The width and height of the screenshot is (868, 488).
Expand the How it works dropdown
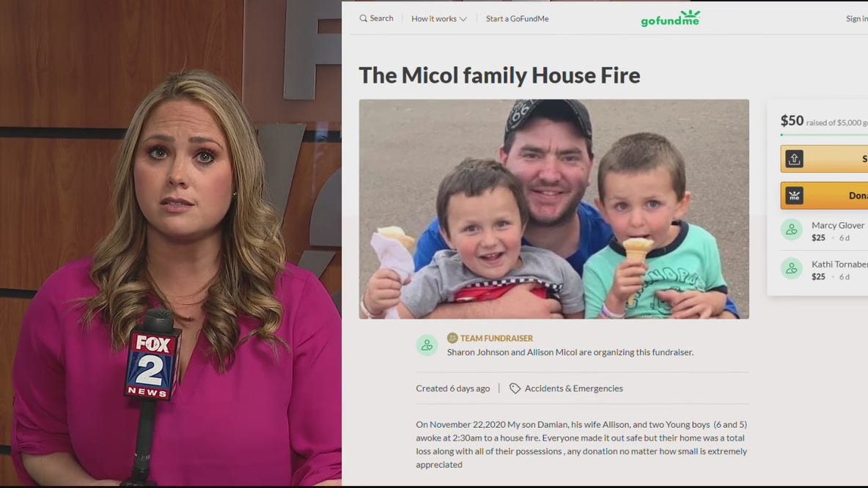[x=439, y=18]
